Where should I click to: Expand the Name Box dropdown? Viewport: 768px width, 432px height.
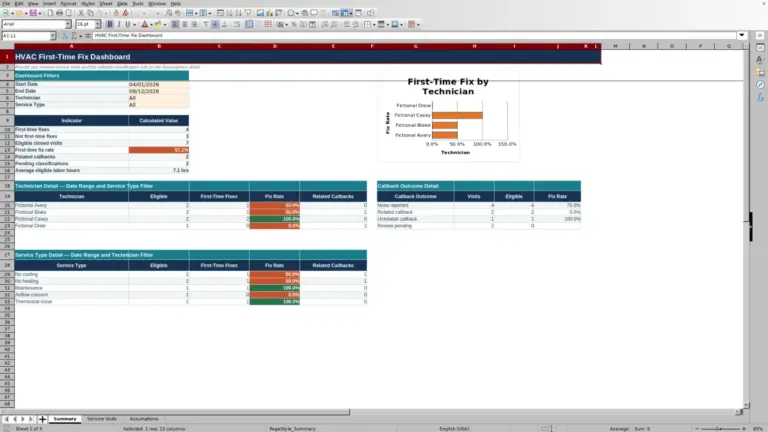pyautogui.click(x=53, y=36)
